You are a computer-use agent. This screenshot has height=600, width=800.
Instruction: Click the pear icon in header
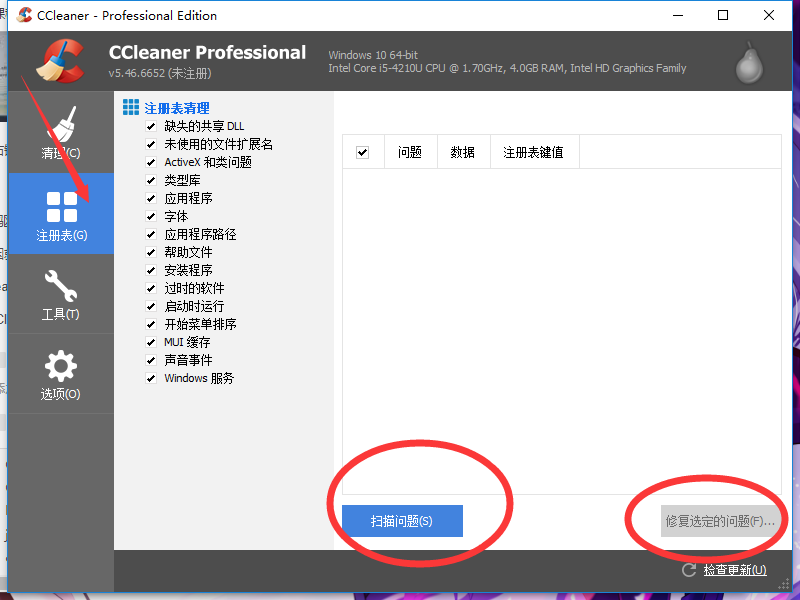tap(749, 63)
